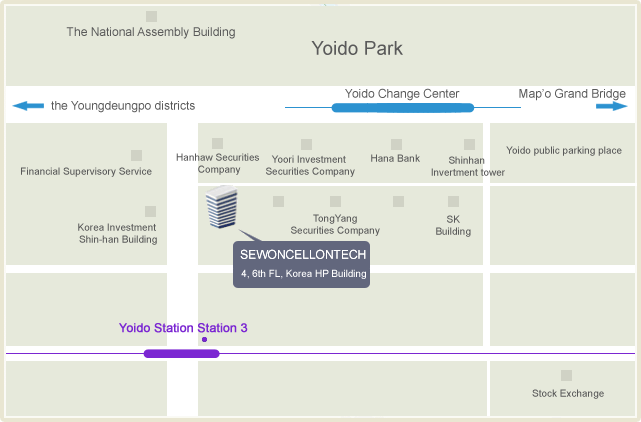Click the Shinhan Invertment tower marker square
This screenshot has height=422, width=641.
(469, 144)
